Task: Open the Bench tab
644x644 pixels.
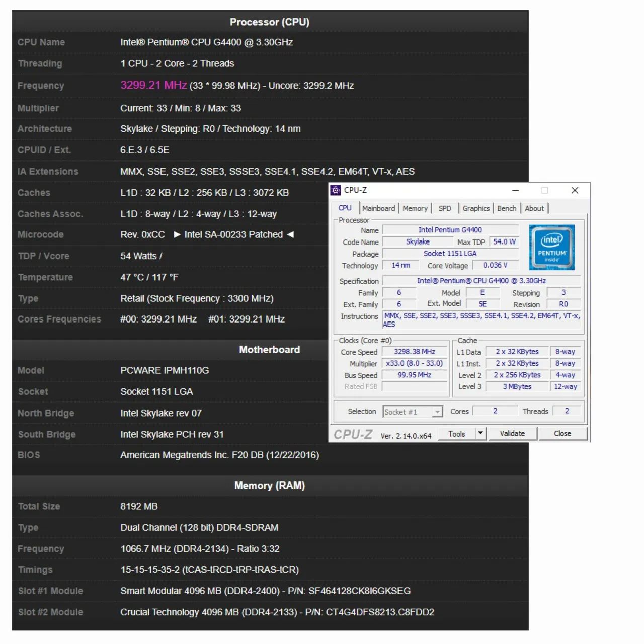Action: click(507, 208)
